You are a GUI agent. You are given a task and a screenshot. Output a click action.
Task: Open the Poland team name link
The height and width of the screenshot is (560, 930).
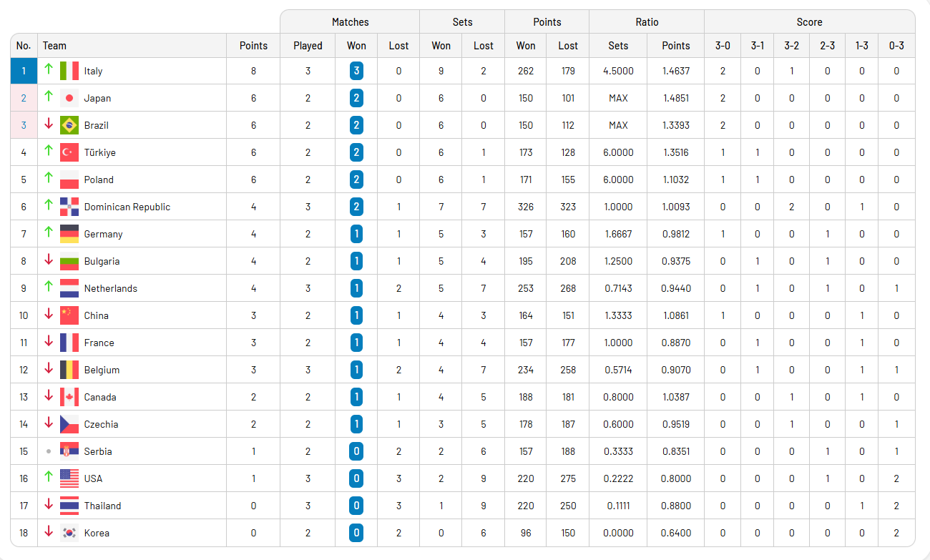click(x=99, y=180)
